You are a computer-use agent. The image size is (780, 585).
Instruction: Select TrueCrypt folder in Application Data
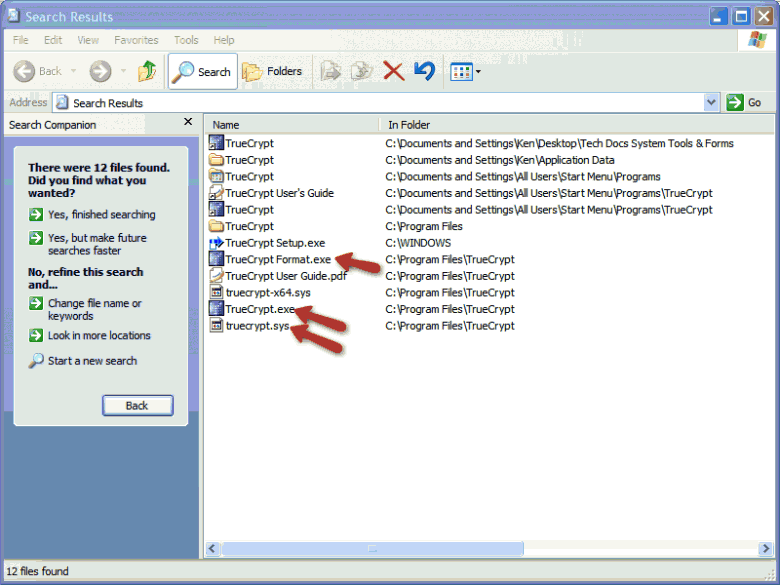242,160
